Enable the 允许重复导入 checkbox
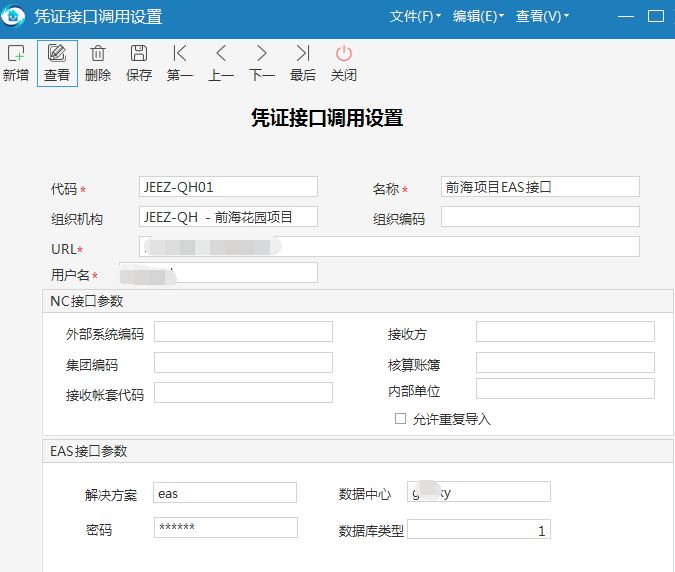675x572 pixels. [x=400, y=418]
